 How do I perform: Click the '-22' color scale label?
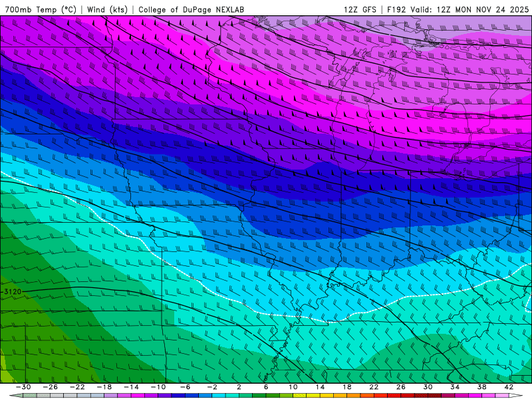(x=77, y=387)
